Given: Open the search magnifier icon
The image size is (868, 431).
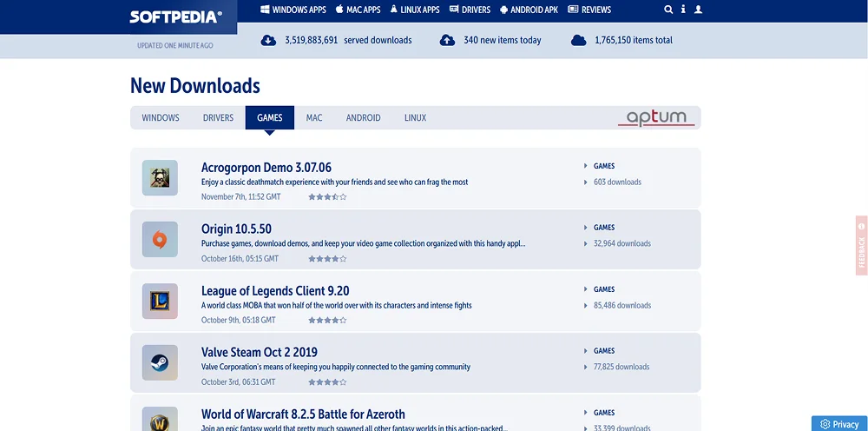Looking at the screenshot, I should (x=668, y=10).
